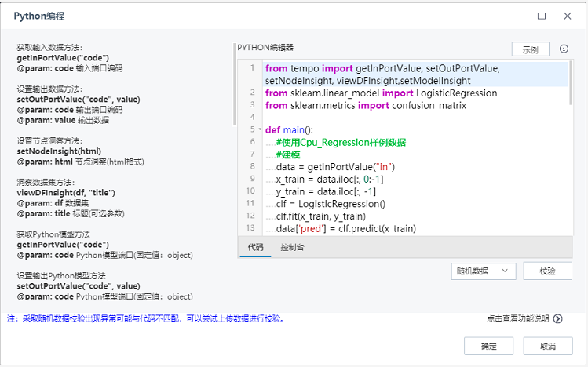Click line number 13 in the gutter
This screenshot has height=367, width=588.
point(250,227)
